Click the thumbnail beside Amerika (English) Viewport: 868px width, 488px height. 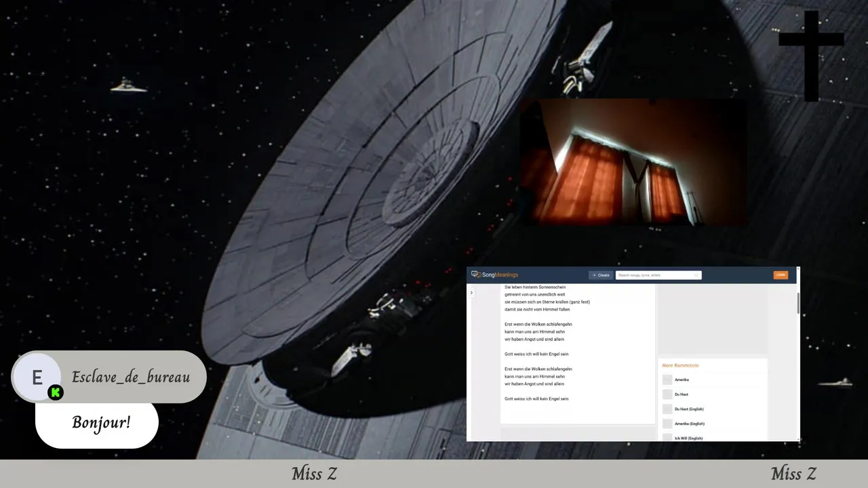pos(667,424)
